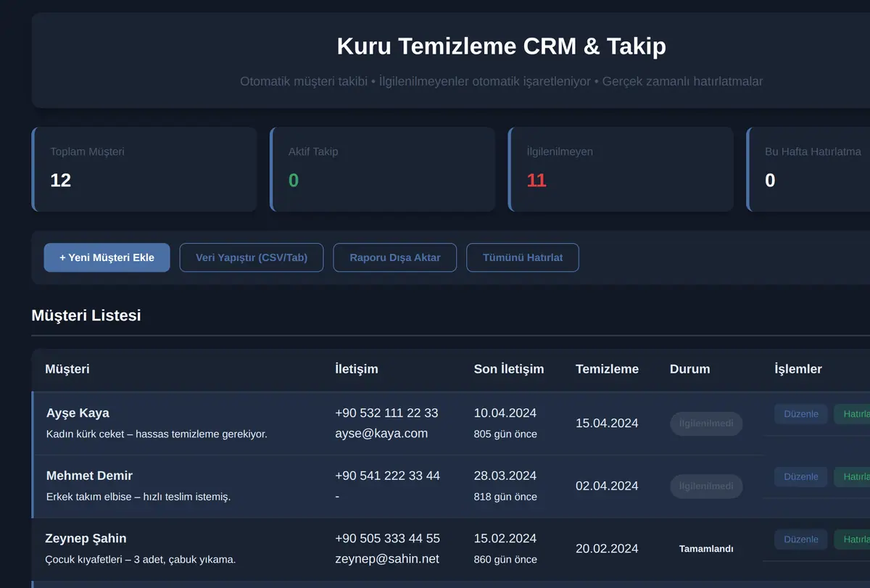Click Hatırlat button for Zeynep Şahin
Viewport: 870px width, 588px height.
(853, 539)
